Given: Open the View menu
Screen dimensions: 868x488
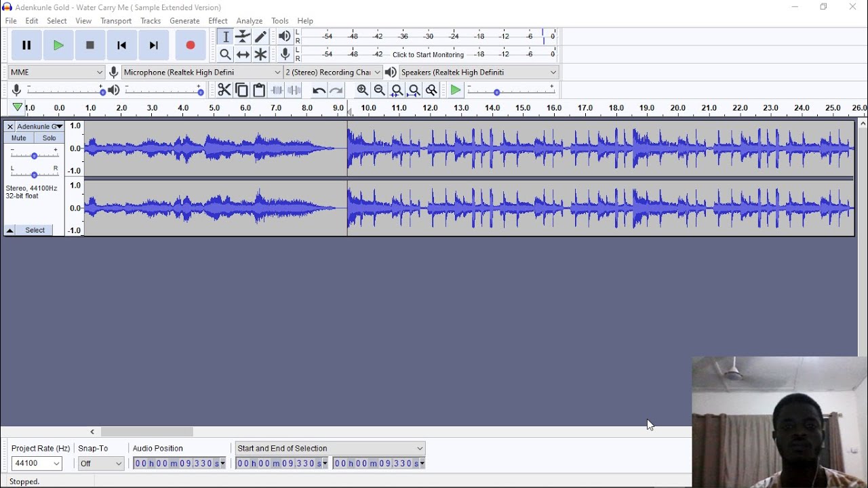Looking at the screenshot, I should coord(83,21).
